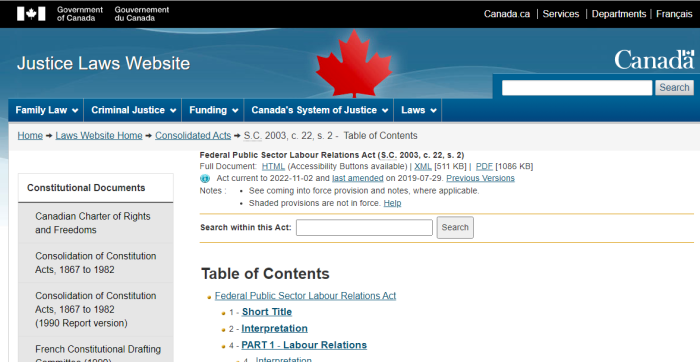700x362 pixels.
Task: Open the last amended link
Action: (x=358, y=178)
